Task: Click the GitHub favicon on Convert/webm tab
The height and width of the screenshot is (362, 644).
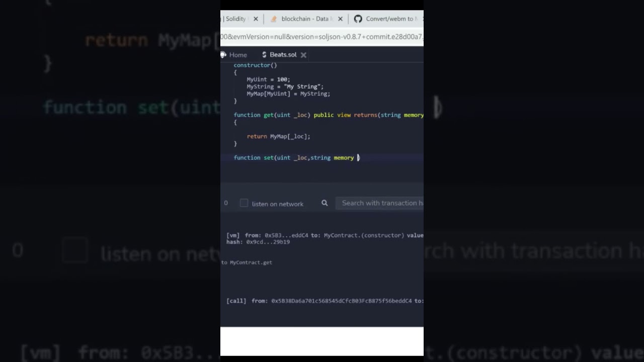Action: click(358, 19)
